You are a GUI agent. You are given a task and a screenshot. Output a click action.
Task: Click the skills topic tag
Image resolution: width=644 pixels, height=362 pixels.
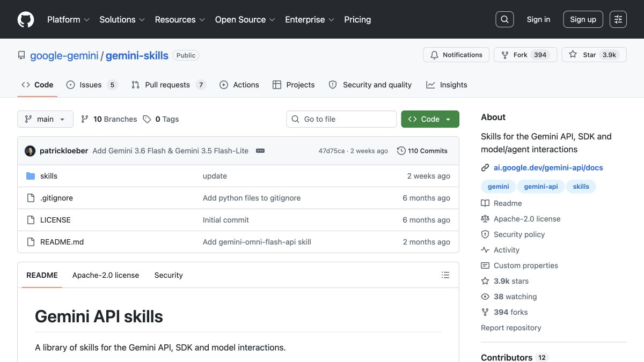(x=581, y=187)
